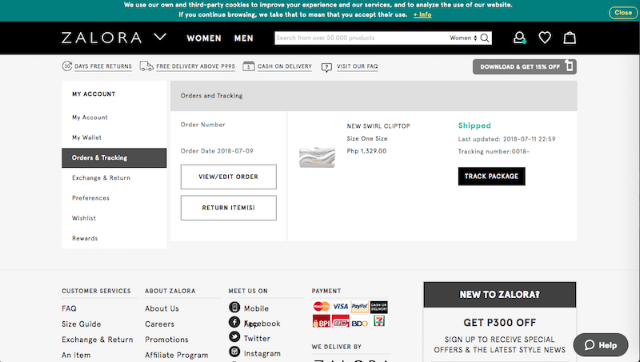Screen dimensions: 640x362
Task: Open the Help chat button
Action: tap(600, 345)
